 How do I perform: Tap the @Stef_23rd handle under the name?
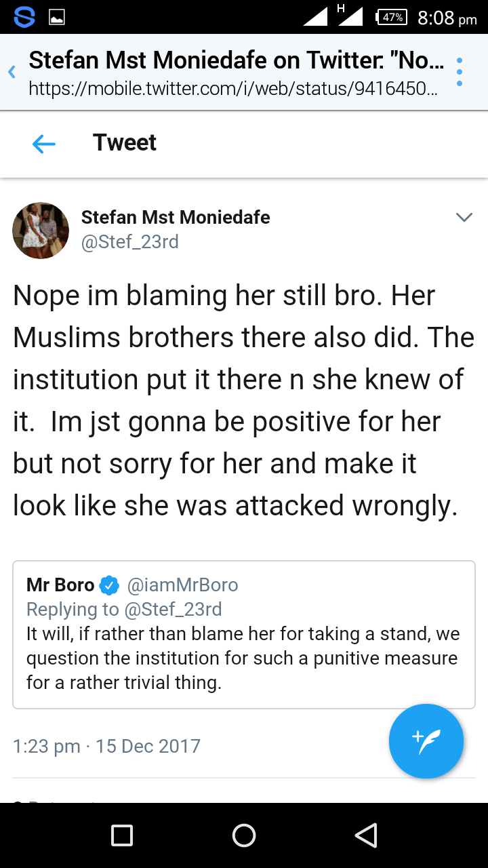point(130,242)
